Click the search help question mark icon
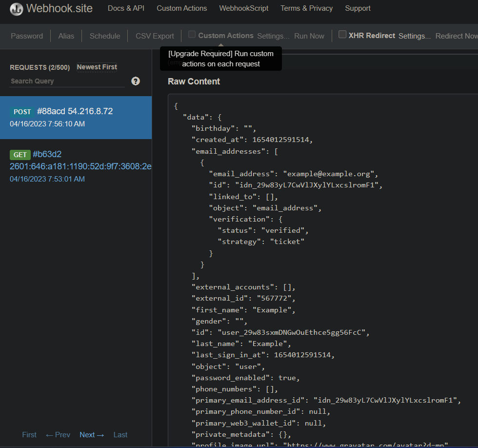Screen dimensions: 478x448 [x=136, y=81]
